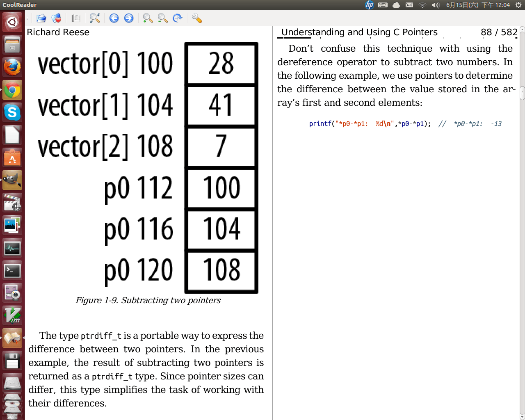The width and height of the screenshot is (525, 420).
Task: Open the Terminal from the launcher
Action: [12, 271]
